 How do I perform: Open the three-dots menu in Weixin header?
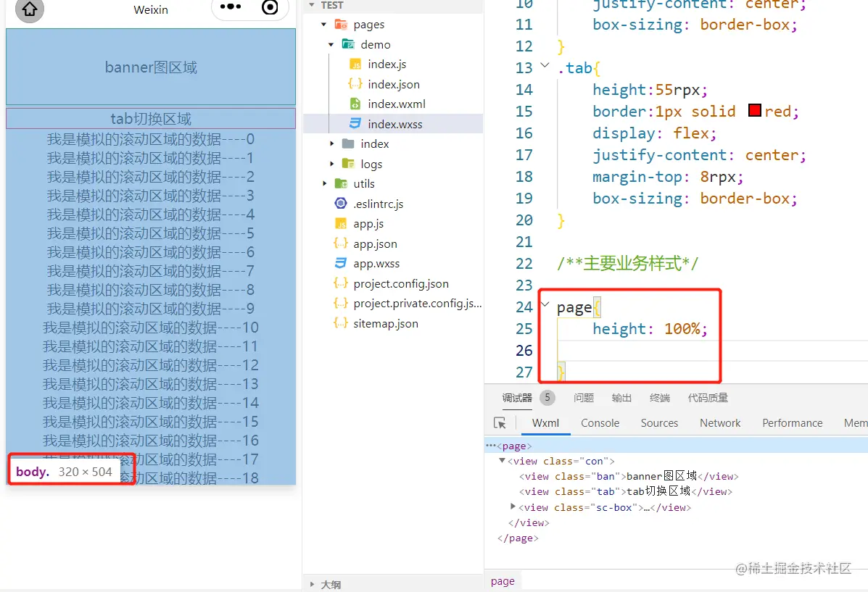pyautogui.click(x=231, y=7)
